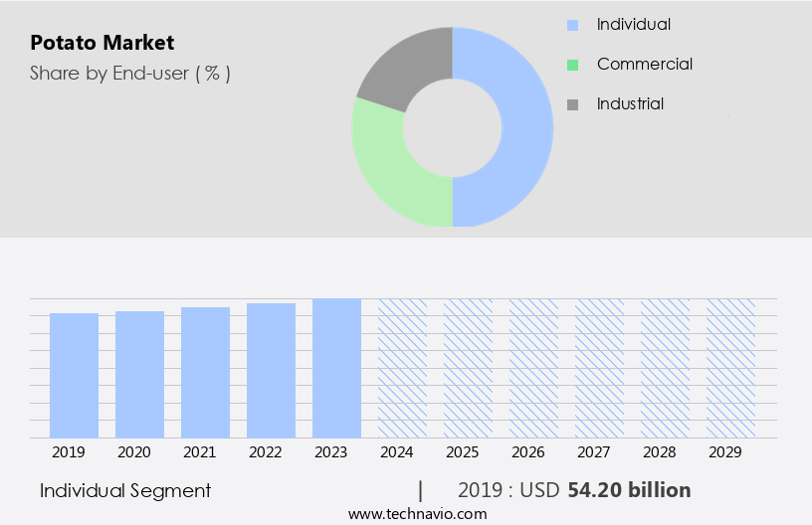The width and height of the screenshot is (812, 525).
Task: Select the hatched 2026 forecast bar
Action: tap(534, 368)
